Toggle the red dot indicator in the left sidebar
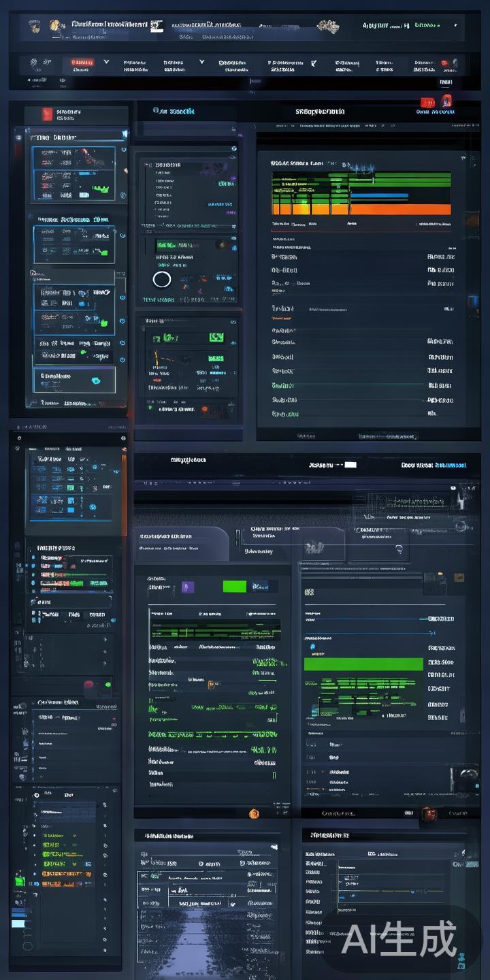Image resolution: width=490 pixels, height=980 pixels. tap(88, 685)
